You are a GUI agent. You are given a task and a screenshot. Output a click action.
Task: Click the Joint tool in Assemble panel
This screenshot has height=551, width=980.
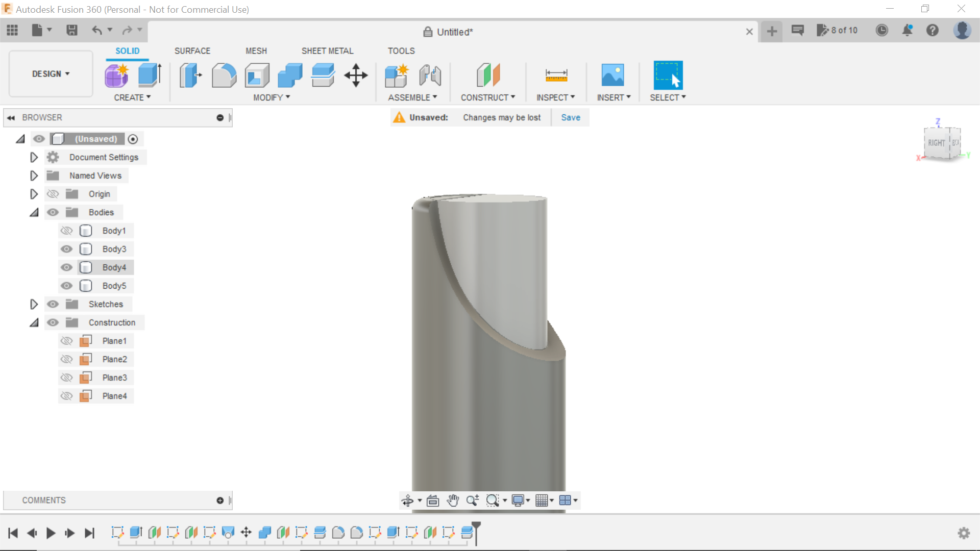coord(430,75)
